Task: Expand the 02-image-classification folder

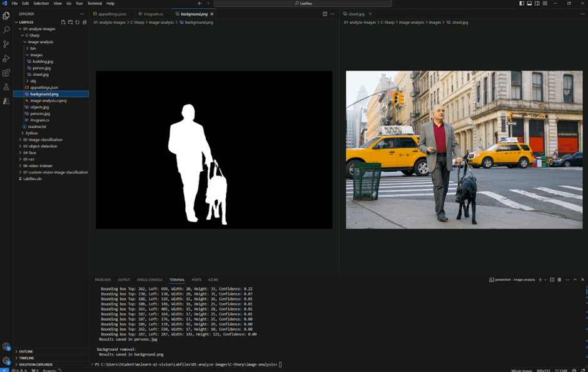Action: [x=43, y=140]
